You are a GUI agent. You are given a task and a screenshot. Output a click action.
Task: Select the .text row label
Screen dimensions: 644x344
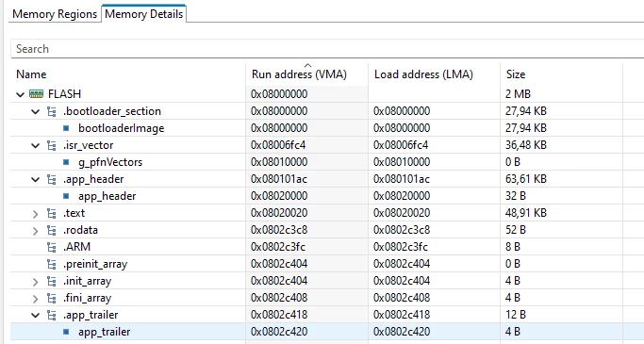[x=74, y=213]
